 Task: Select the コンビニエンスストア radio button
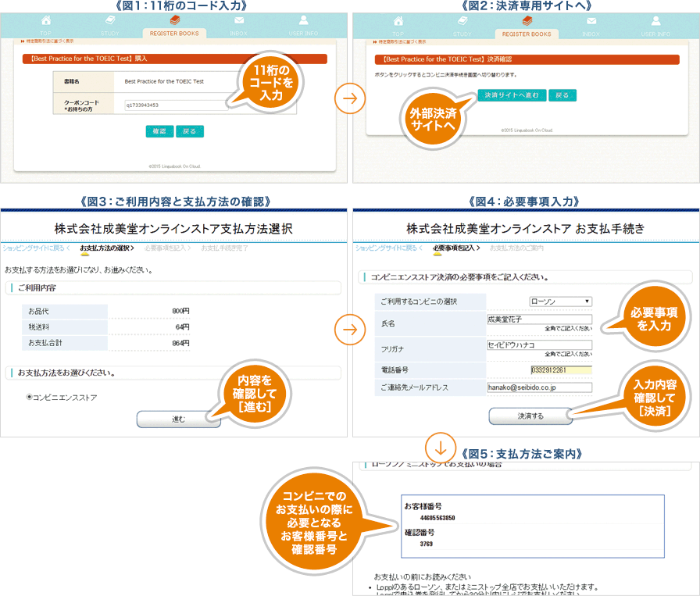[30, 397]
